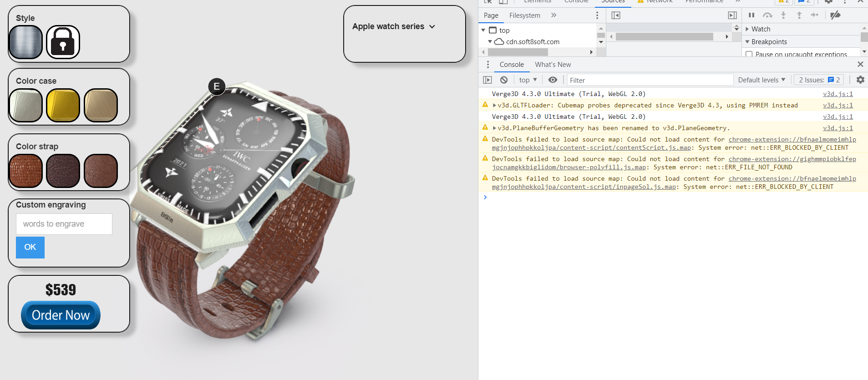Screen dimensions: 868x380
Task: Switch to the Filesystem tab
Action: pos(525,15)
